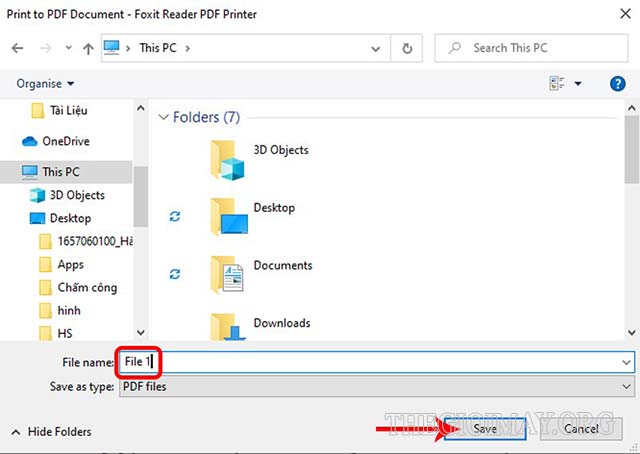Click the Save button
The height and width of the screenshot is (454, 640).
tap(485, 429)
